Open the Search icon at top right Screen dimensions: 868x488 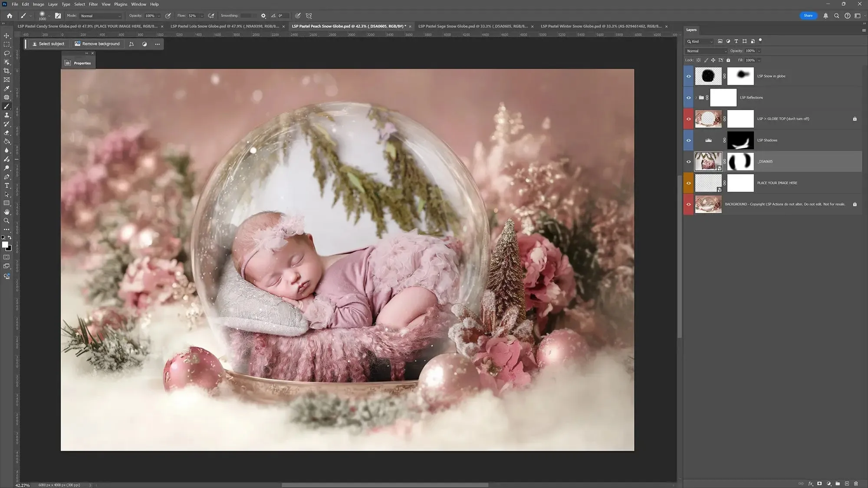pyautogui.click(x=836, y=16)
